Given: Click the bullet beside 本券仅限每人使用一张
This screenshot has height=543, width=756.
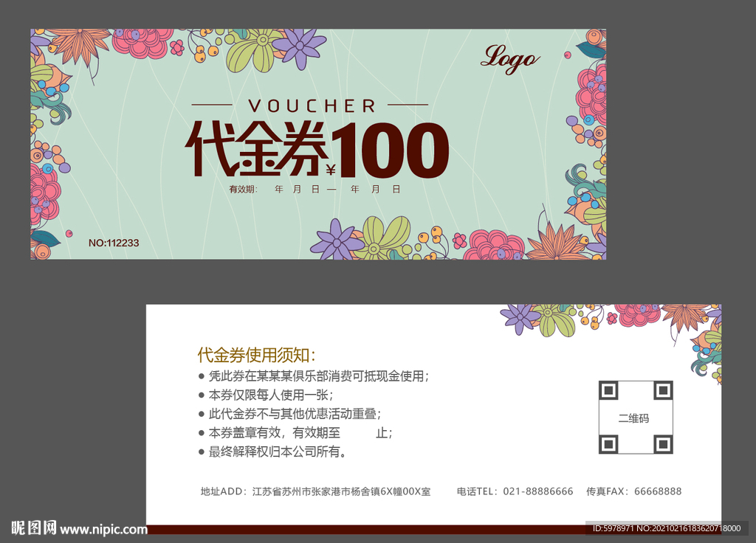Looking at the screenshot, I should pyautogui.click(x=200, y=395).
